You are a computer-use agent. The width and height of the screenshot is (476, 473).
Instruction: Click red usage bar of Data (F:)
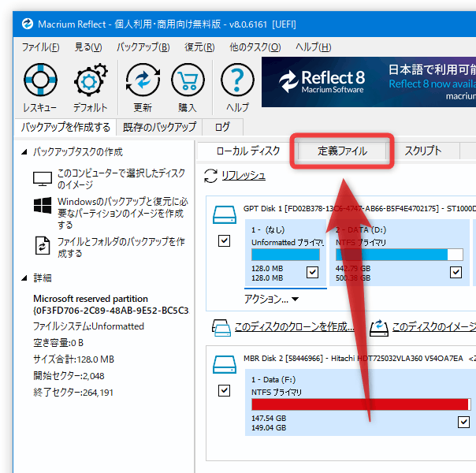[361, 404]
